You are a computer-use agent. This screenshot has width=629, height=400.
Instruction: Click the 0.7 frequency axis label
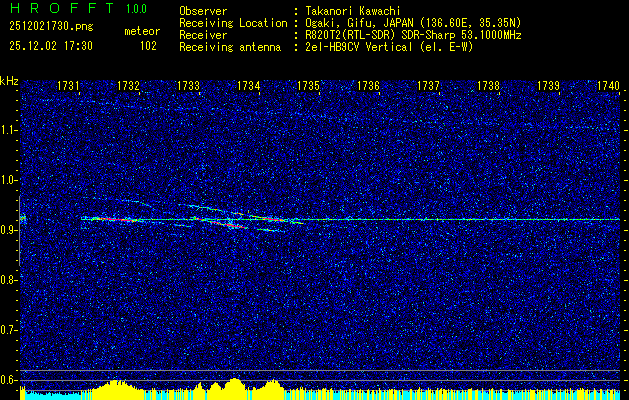8,330
